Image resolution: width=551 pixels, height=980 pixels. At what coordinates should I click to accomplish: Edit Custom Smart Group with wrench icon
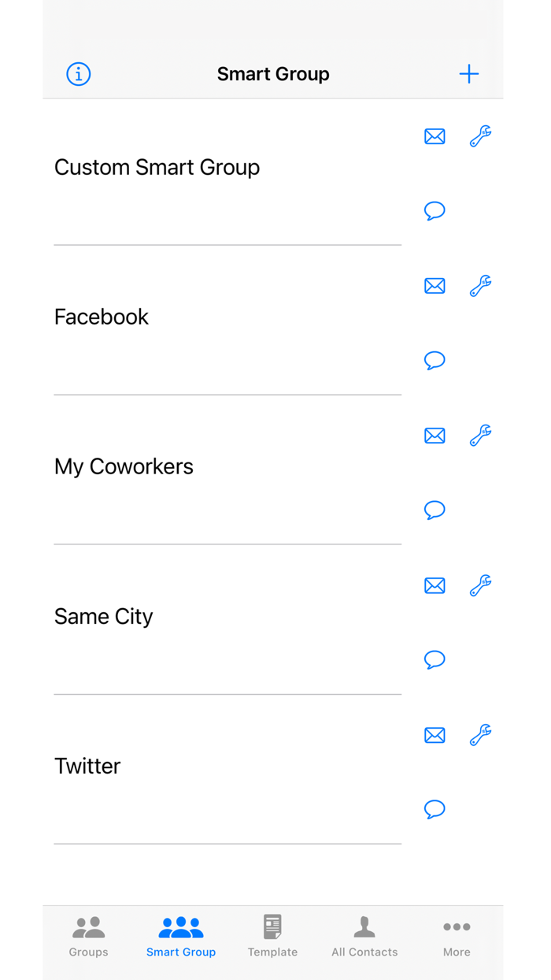(480, 136)
